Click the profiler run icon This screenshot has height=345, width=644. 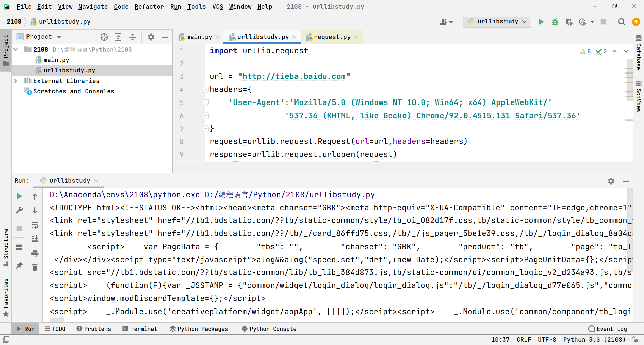[582, 22]
